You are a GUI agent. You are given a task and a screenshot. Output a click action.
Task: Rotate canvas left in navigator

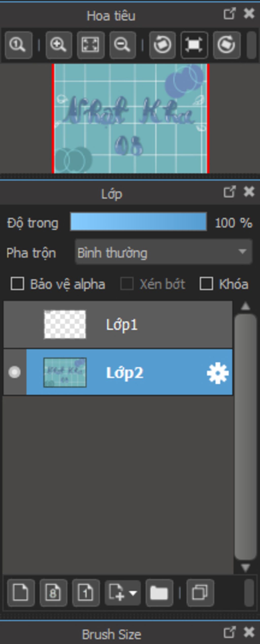pyautogui.click(x=162, y=45)
